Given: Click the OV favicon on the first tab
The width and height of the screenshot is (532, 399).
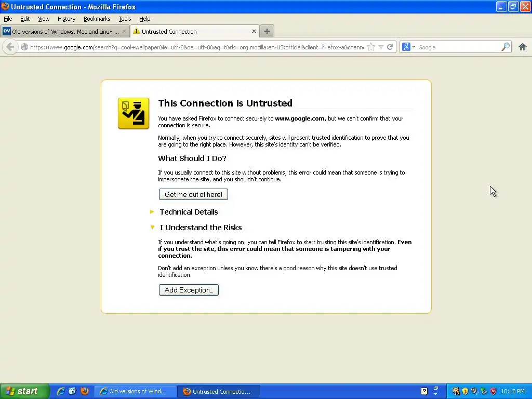Looking at the screenshot, I should click(x=6, y=31).
